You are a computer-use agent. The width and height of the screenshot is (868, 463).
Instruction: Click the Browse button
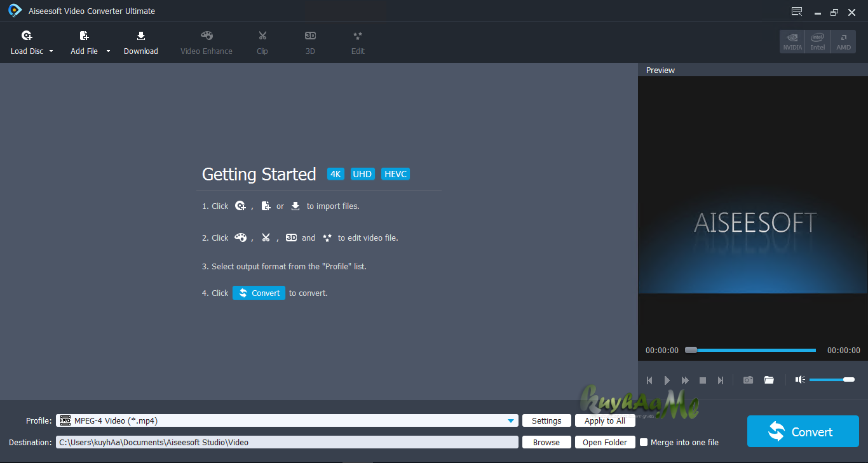click(546, 442)
